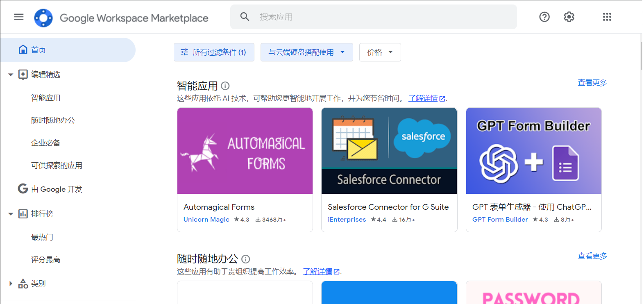Click info icon next to 智能应用 heading
644x304 pixels.
225,86
